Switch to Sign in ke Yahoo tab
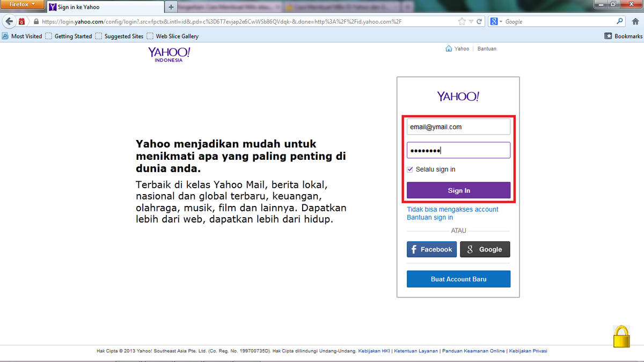This screenshot has width=644, height=362. [x=105, y=7]
